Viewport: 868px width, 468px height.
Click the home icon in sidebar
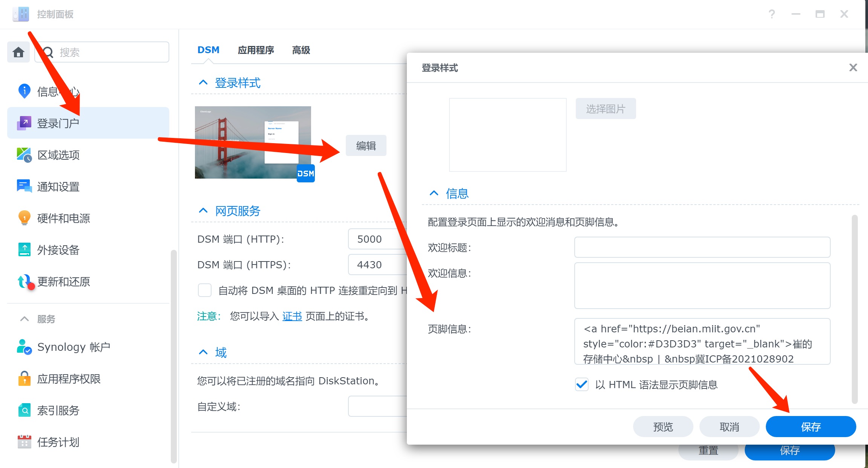pos(18,52)
